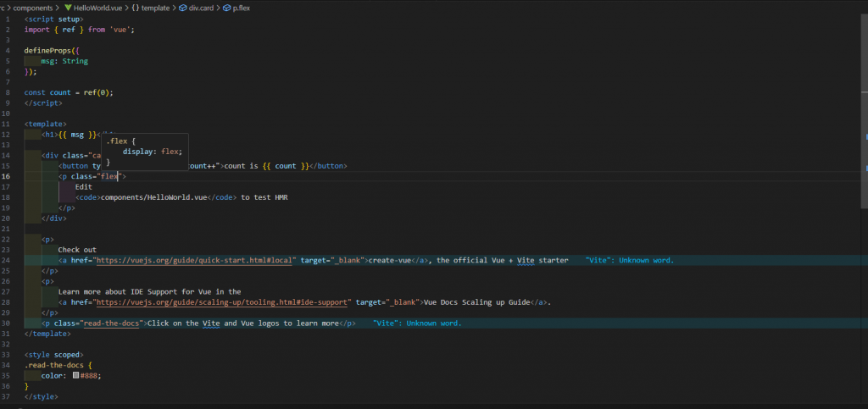Click 'display: flex;' in hover tooltip
868x409 pixels.
tap(153, 152)
